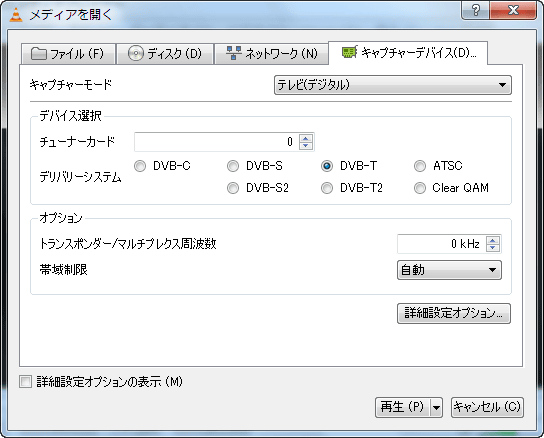544x438 pixels.
Task: Decrease the frequency kHz value with down arrow
Action: pyautogui.click(x=493, y=248)
